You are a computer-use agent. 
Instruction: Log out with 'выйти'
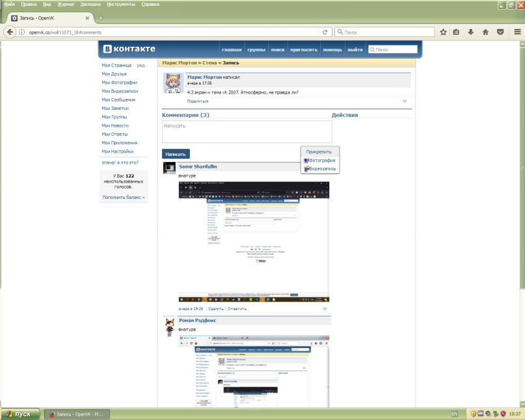355,49
